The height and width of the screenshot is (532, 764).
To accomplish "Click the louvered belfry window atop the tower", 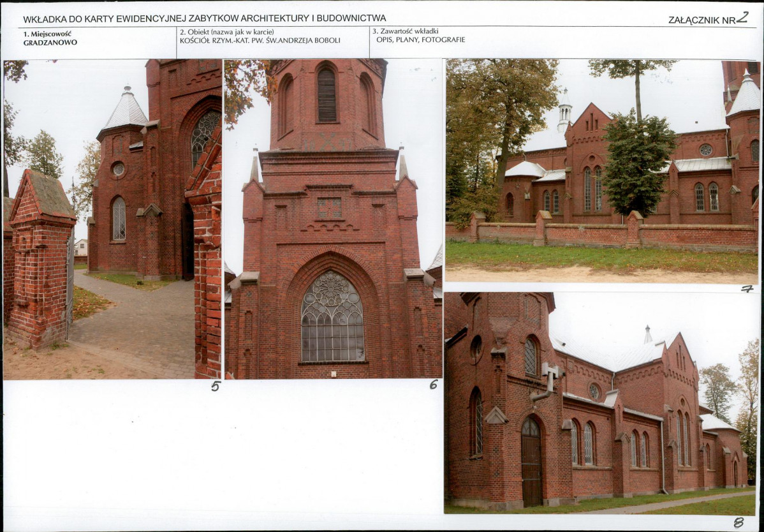I will 327,94.
